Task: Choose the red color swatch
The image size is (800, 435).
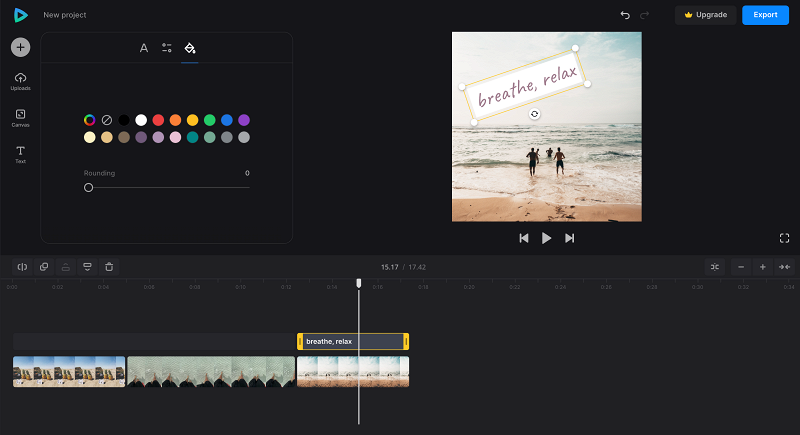Action: pyautogui.click(x=158, y=120)
